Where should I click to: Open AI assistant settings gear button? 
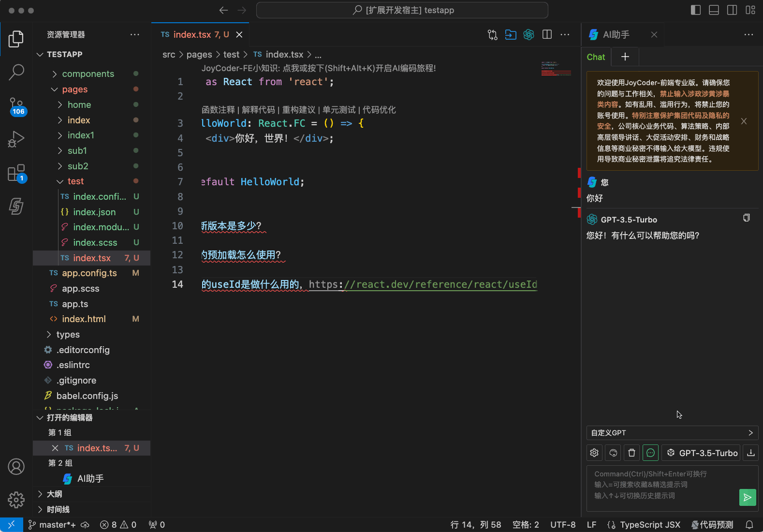pos(594,453)
